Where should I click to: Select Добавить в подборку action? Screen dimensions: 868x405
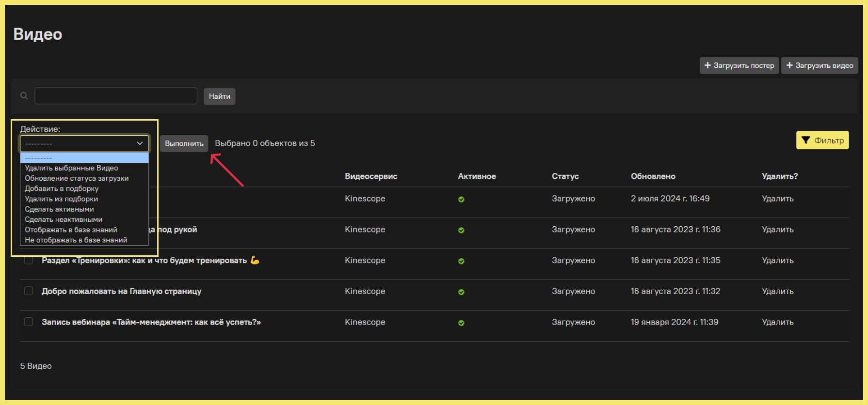pyautogui.click(x=84, y=188)
